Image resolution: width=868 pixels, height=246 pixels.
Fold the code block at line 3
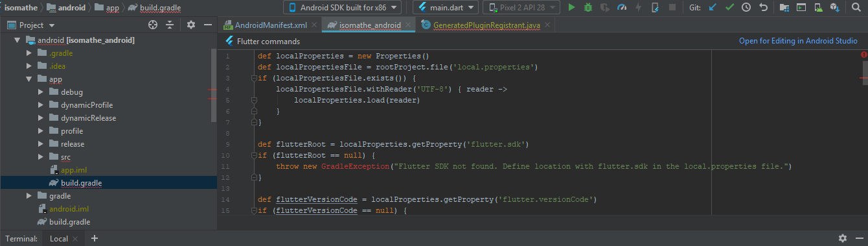[x=254, y=78]
